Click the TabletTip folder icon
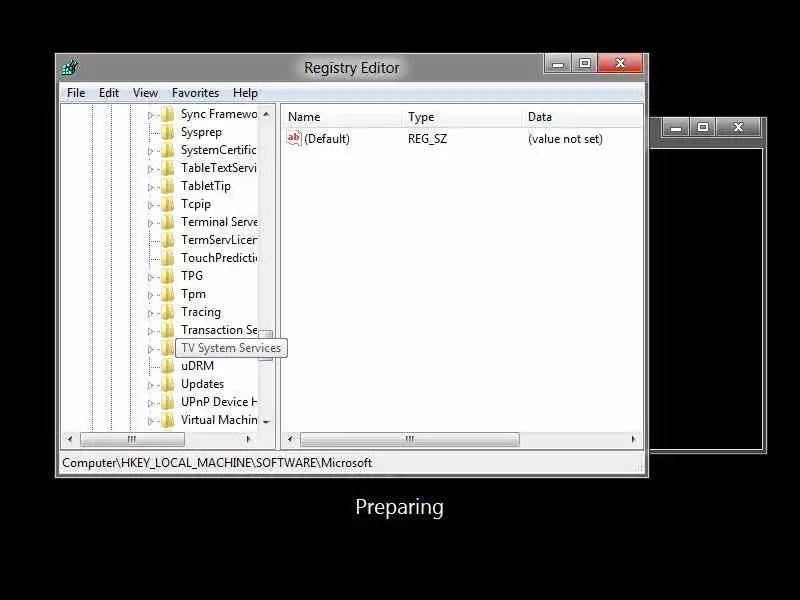Screen dimensions: 800x600 167,186
